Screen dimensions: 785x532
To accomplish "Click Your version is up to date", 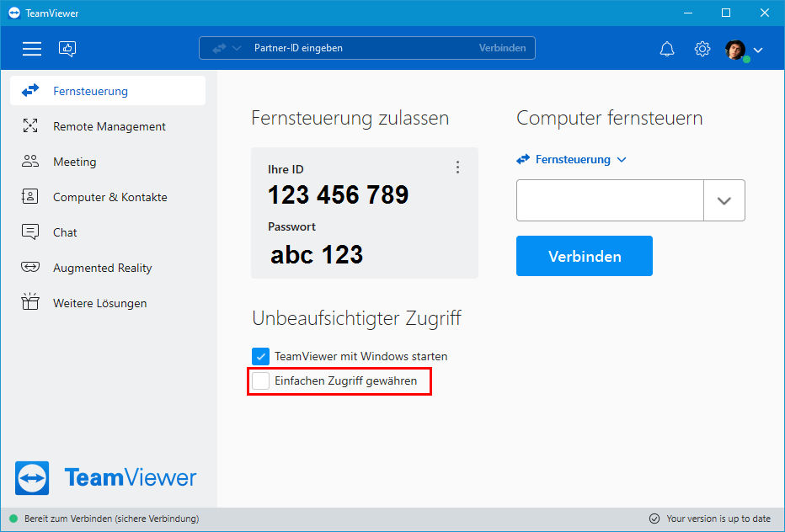I will pyautogui.click(x=718, y=519).
